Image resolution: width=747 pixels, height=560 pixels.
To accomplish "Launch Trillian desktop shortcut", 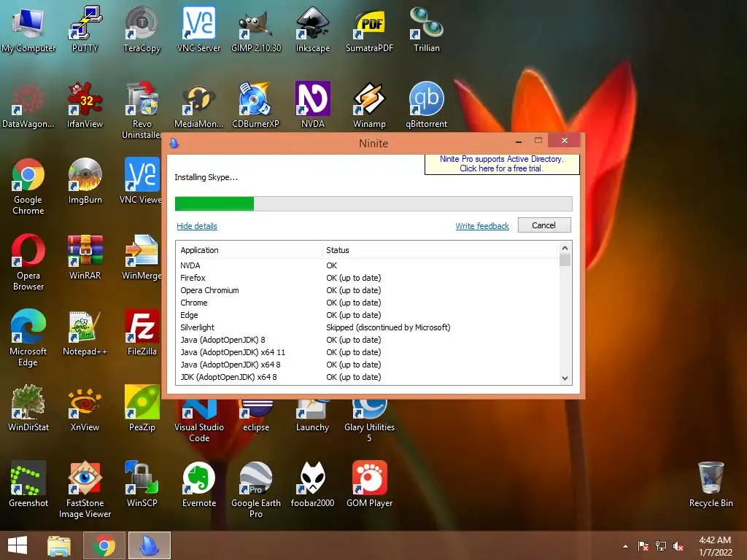I will (x=426, y=29).
